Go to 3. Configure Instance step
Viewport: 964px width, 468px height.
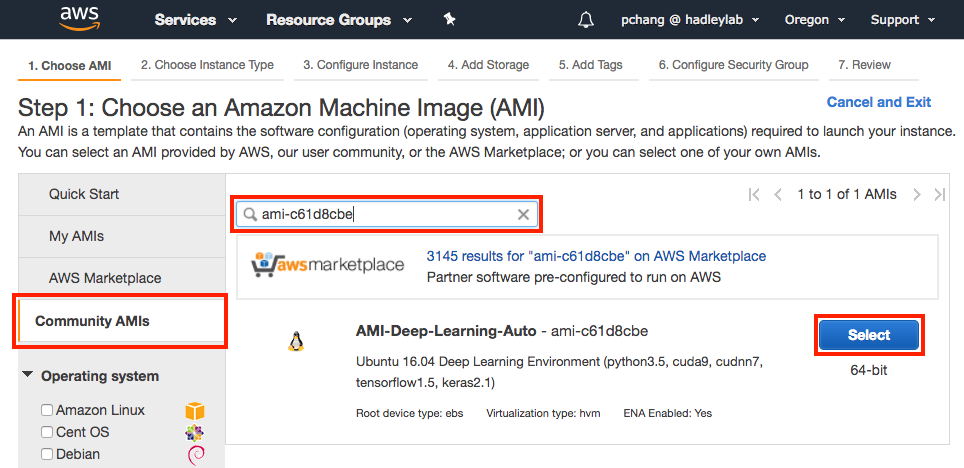pos(360,65)
